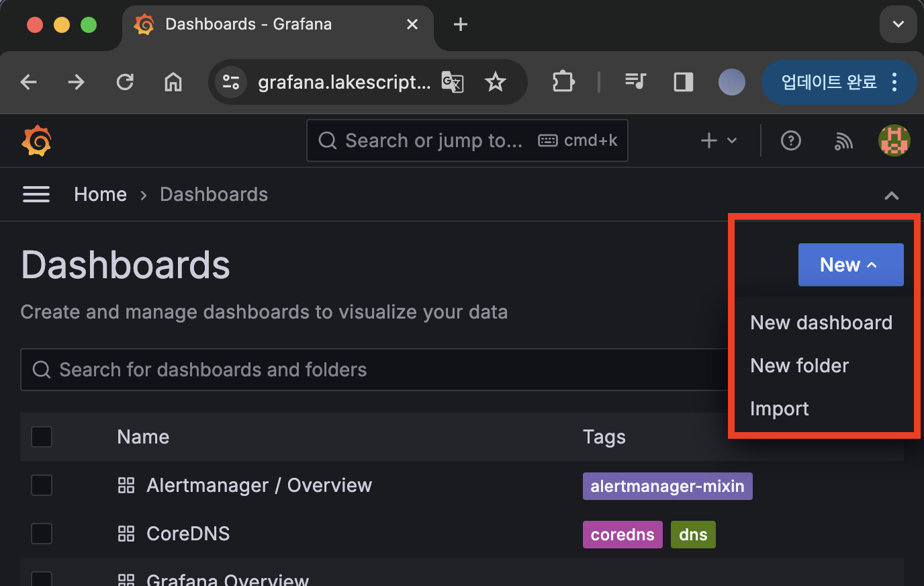This screenshot has height=586, width=924.
Task: Choose New dashboard from the menu
Action: (821, 323)
